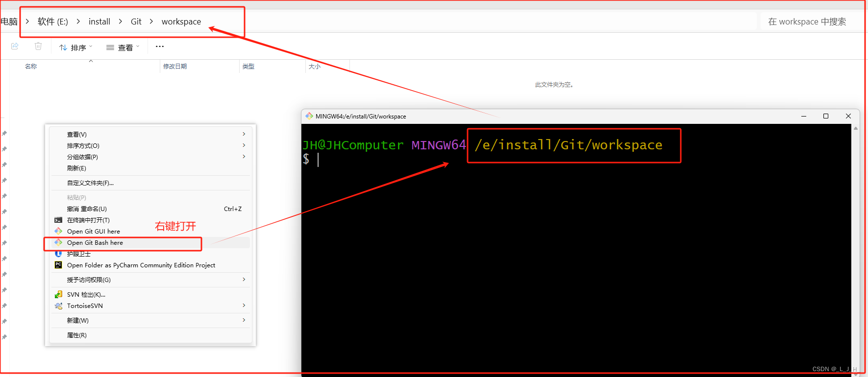The height and width of the screenshot is (377, 868).
Task: Maximize the MINGW64 Git Bash window
Action: [x=826, y=116]
